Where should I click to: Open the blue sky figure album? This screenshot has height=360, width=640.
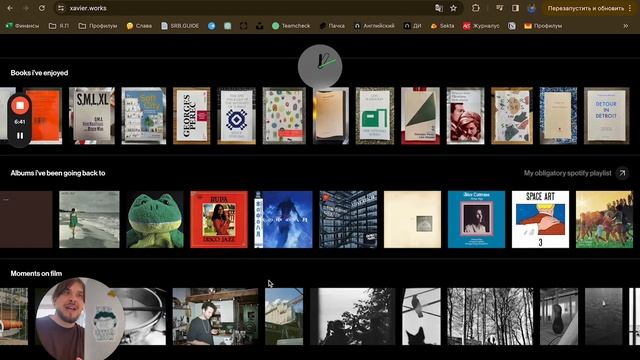click(x=283, y=220)
